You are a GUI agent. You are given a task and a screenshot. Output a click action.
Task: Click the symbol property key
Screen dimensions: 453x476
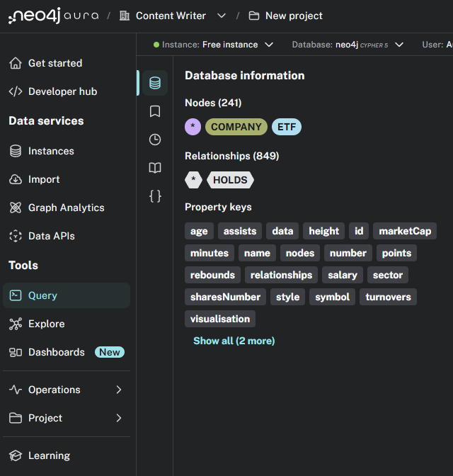pos(332,297)
